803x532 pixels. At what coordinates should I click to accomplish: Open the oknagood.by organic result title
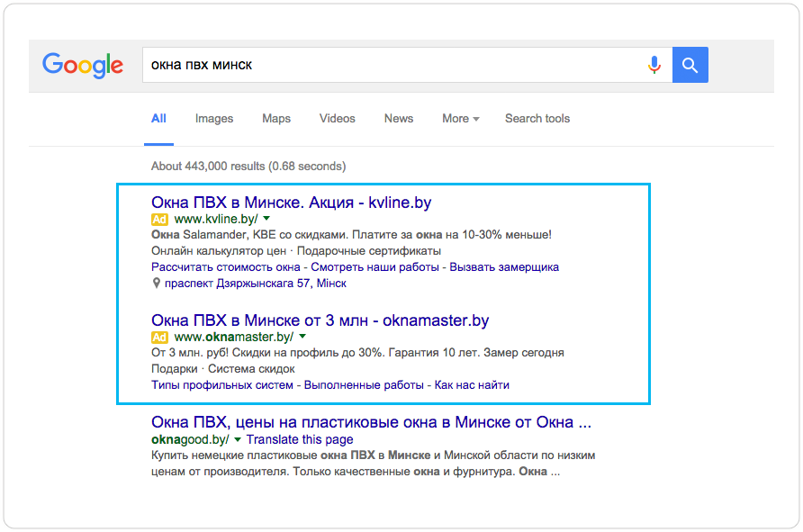click(x=371, y=422)
